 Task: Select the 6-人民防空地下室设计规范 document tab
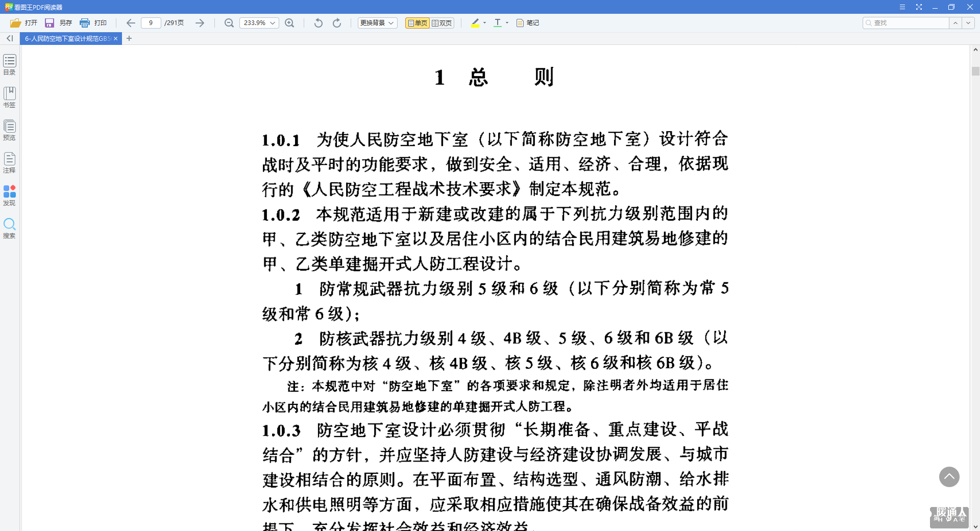click(67, 38)
